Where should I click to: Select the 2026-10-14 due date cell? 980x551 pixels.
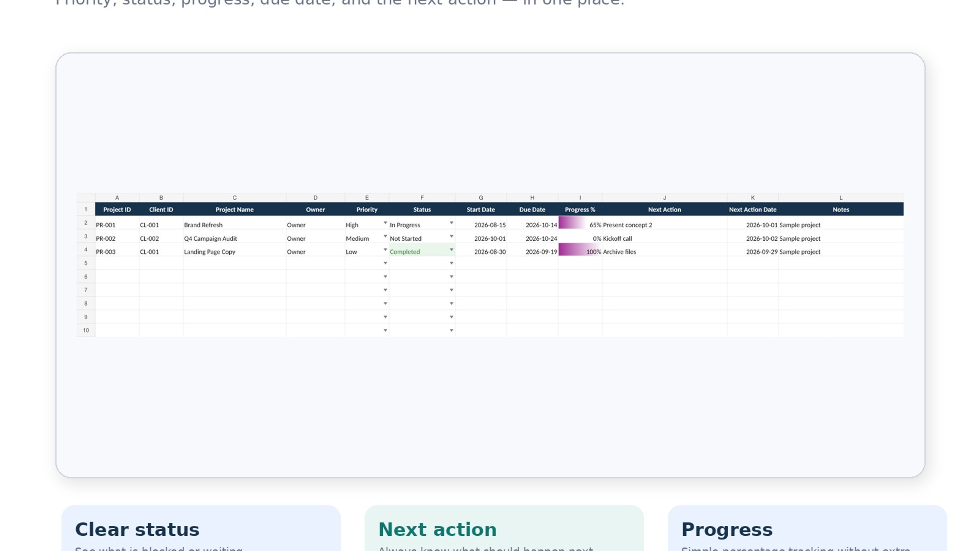[532, 223]
